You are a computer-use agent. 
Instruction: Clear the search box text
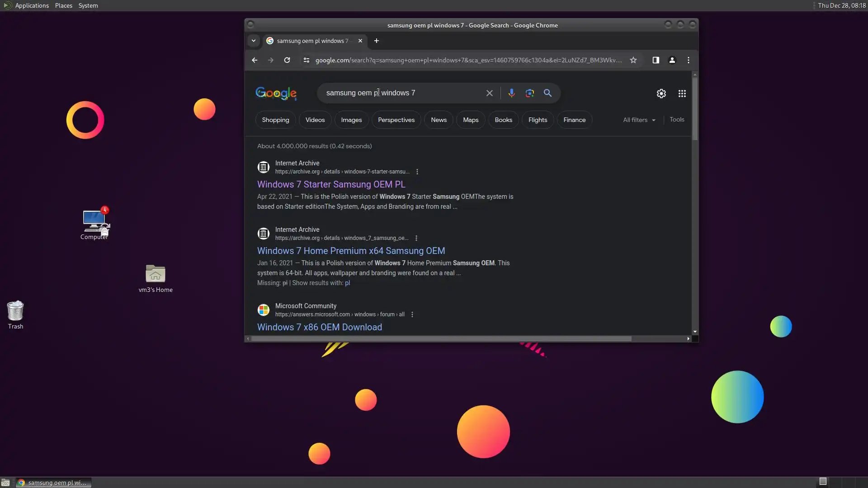[489, 93]
